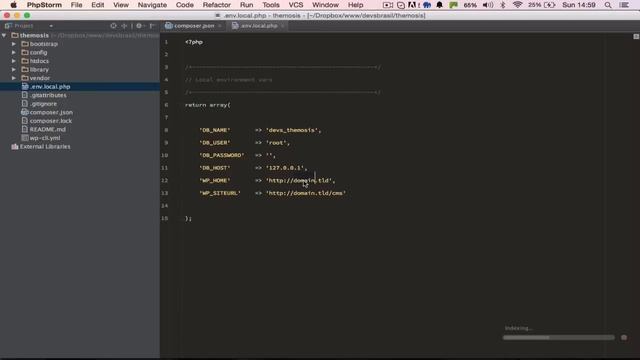The height and width of the screenshot is (360, 640).
Task: Open the File menu
Action: tap(76, 5)
